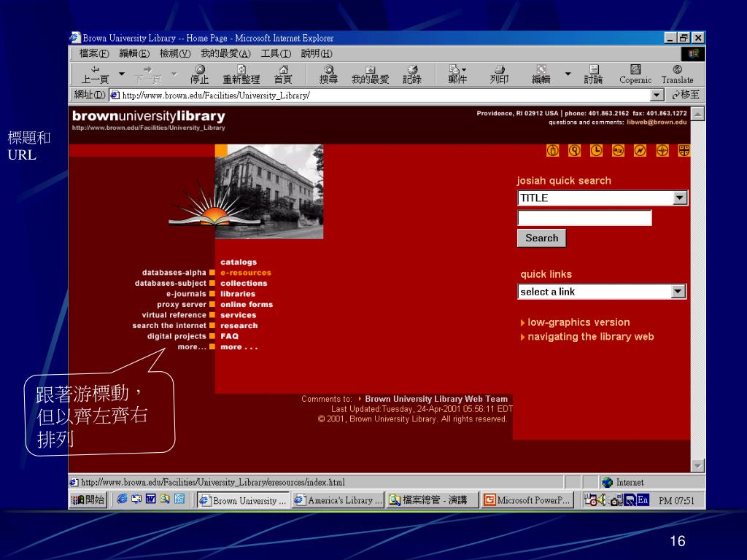The width and height of the screenshot is (747, 560).
Task: Open the proxy server link
Action: coord(182,305)
